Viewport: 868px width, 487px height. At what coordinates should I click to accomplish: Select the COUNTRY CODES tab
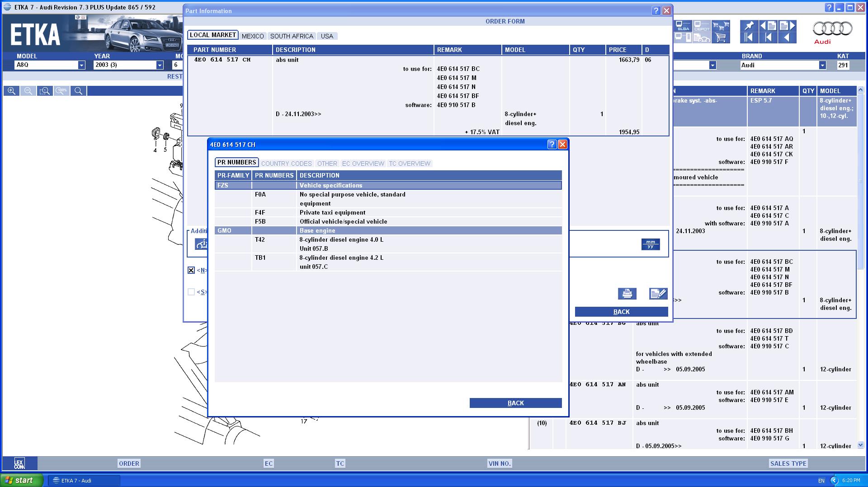[287, 164]
